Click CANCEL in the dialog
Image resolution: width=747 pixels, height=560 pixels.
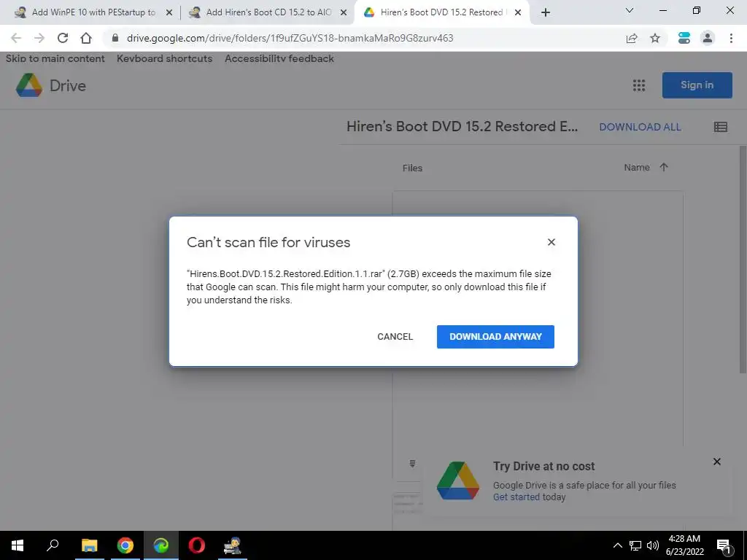395,337
